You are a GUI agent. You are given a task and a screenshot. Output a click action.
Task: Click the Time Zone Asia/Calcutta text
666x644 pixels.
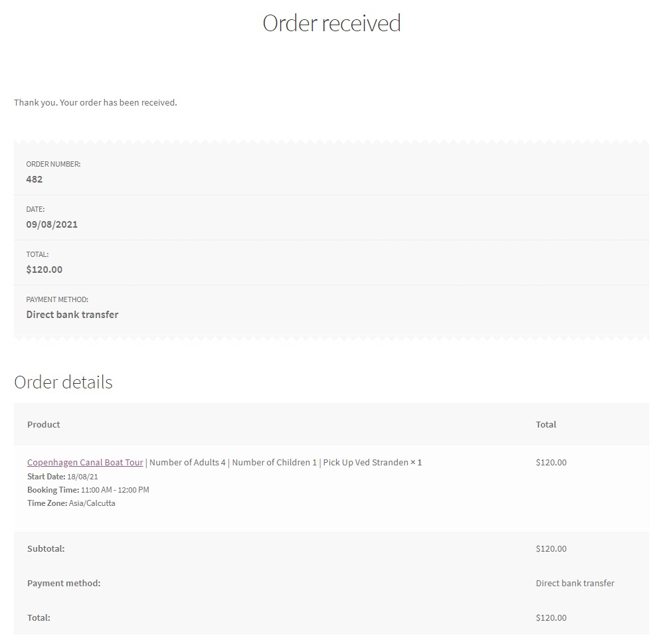click(71, 503)
